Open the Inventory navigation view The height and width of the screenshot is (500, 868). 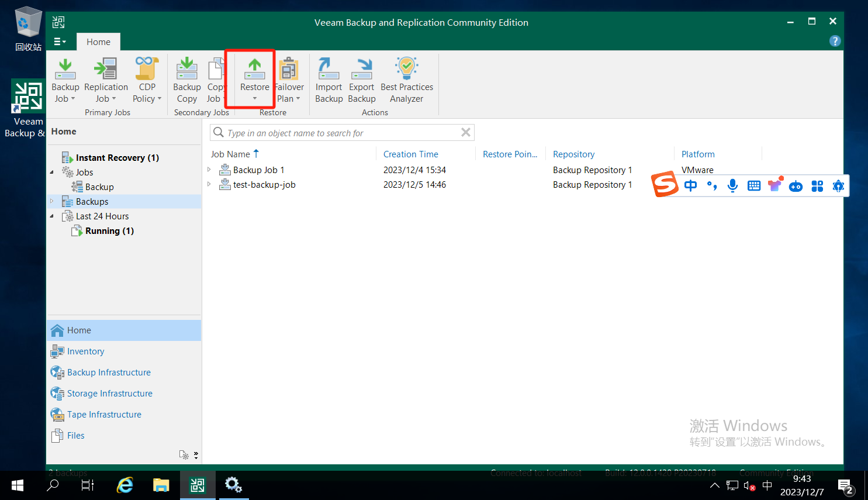[124, 351]
